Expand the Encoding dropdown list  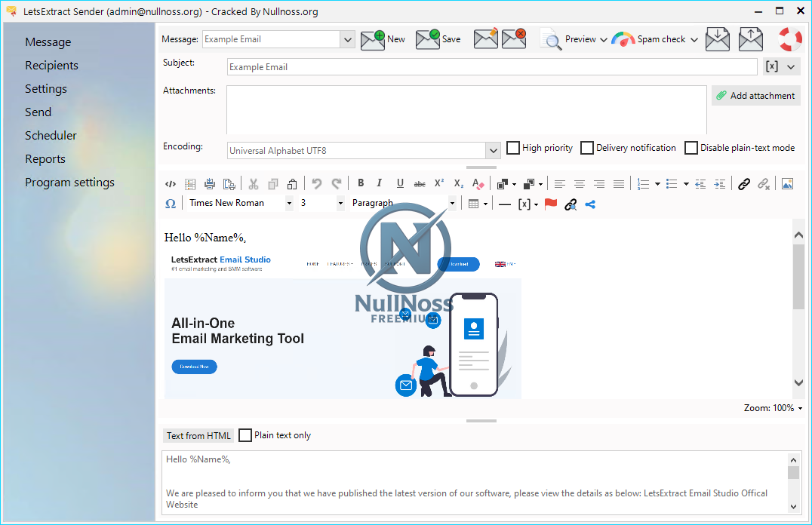(x=492, y=150)
